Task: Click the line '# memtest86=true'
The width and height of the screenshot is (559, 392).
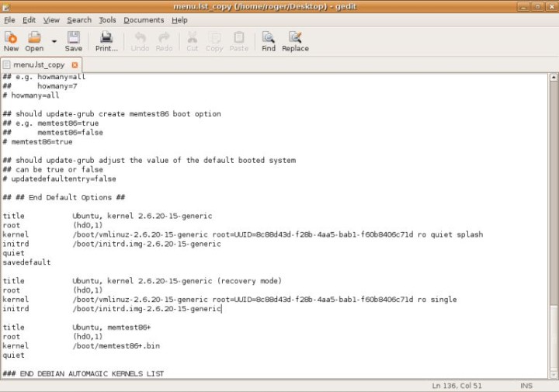Action: 38,141
